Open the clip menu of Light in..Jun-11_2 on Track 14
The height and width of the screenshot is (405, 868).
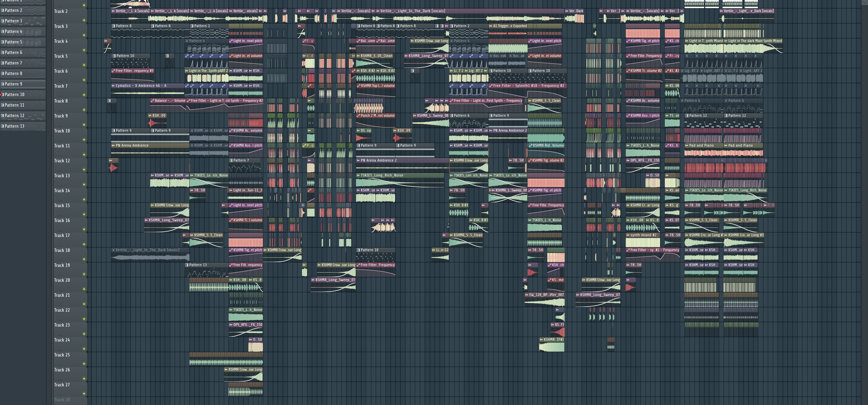[x=231, y=190]
